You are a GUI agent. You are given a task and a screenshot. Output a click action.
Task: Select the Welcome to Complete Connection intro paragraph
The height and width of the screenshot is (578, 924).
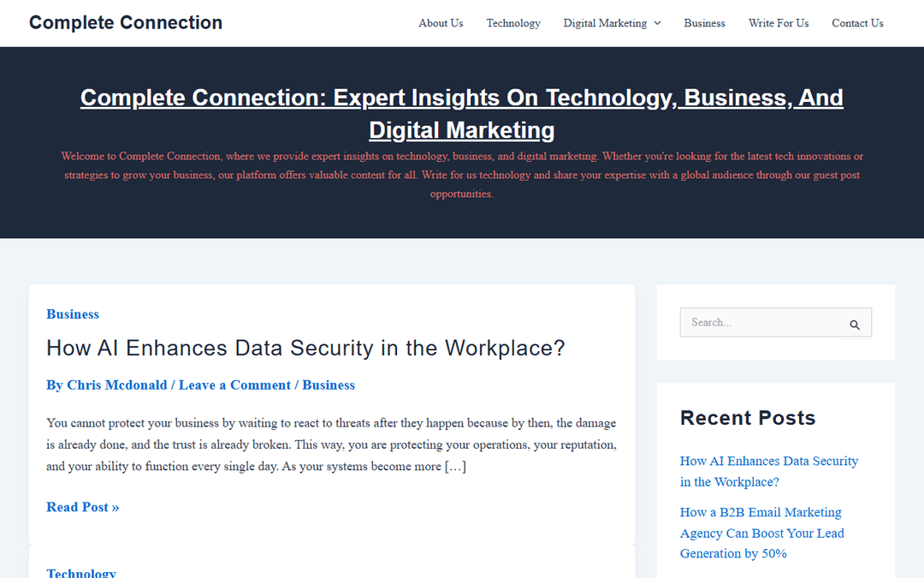coord(462,176)
